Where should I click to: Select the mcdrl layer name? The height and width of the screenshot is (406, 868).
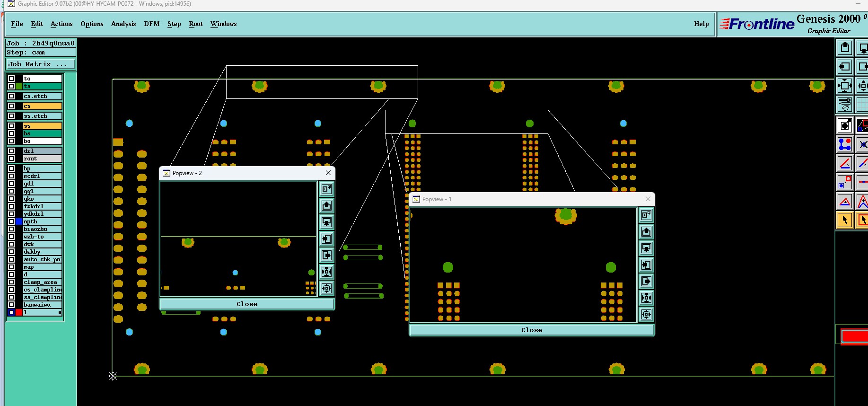tap(43, 176)
